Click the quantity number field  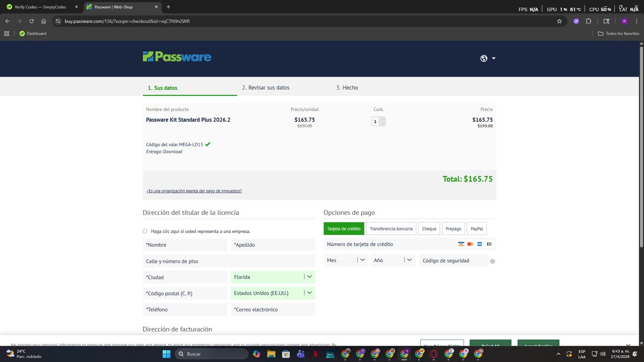pyautogui.click(x=375, y=121)
